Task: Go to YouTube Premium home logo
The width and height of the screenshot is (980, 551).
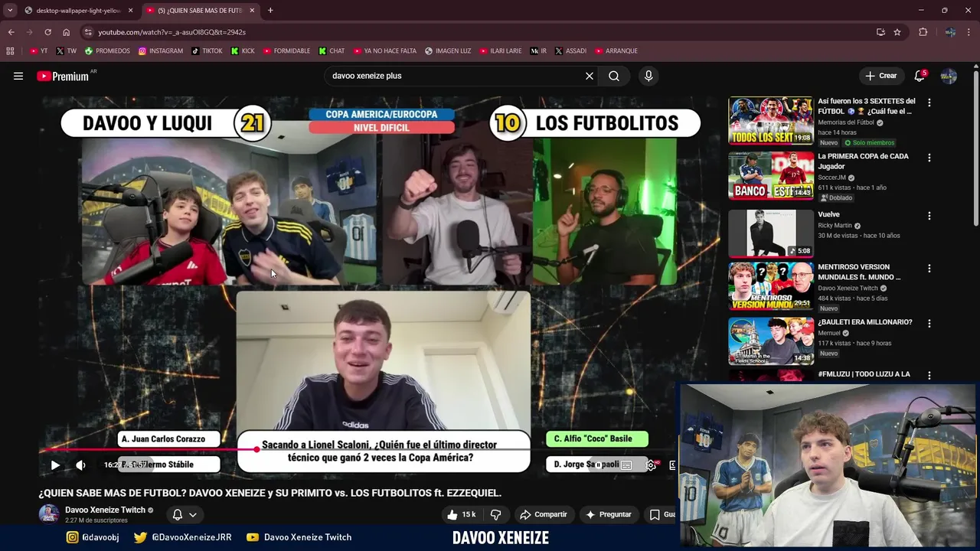Action: tap(63, 76)
